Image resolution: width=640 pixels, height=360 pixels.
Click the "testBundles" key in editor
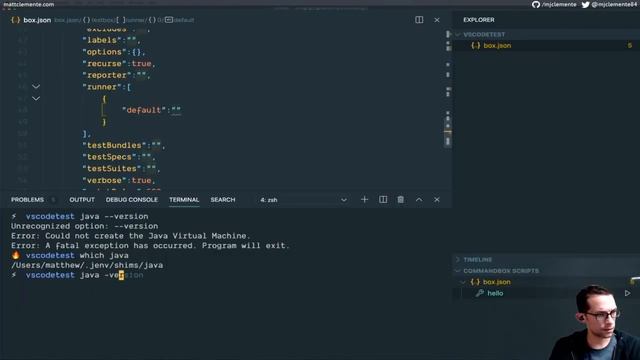click(114, 145)
